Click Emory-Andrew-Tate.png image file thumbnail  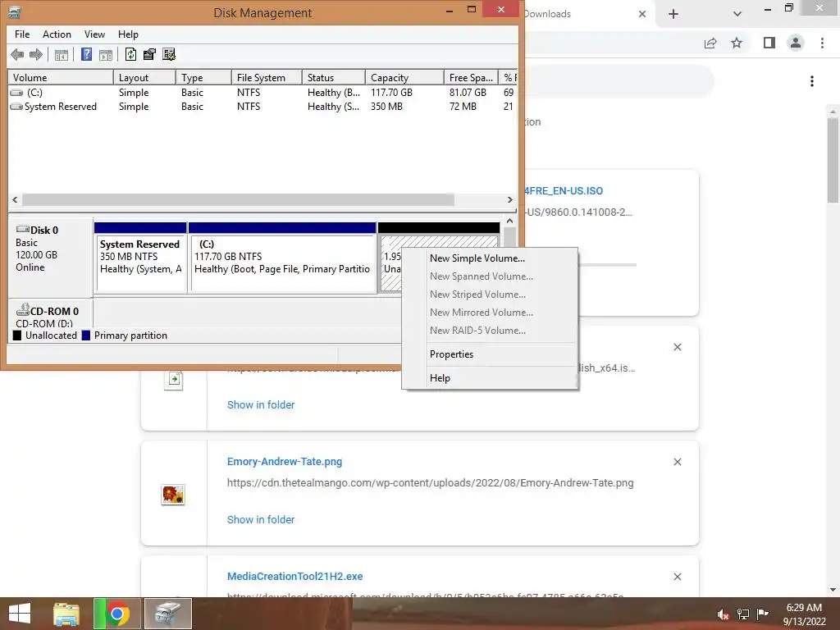point(173,494)
